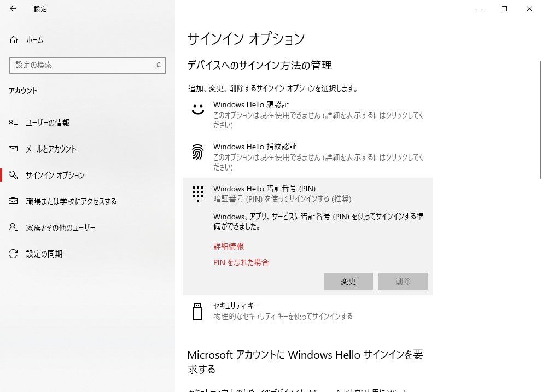This screenshot has height=392, width=542.
Task: Click the ユーザーの情報 person-list icon
Action: [13, 122]
